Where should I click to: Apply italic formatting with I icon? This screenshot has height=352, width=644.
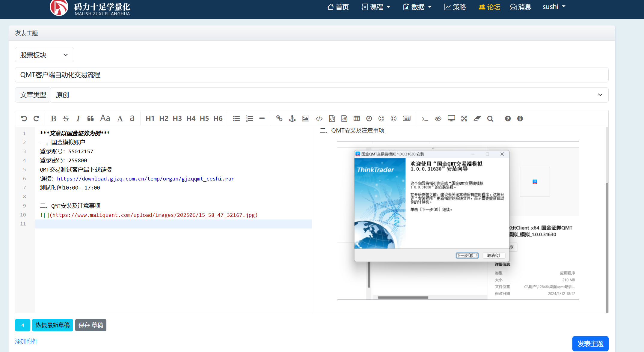point(78,118)
